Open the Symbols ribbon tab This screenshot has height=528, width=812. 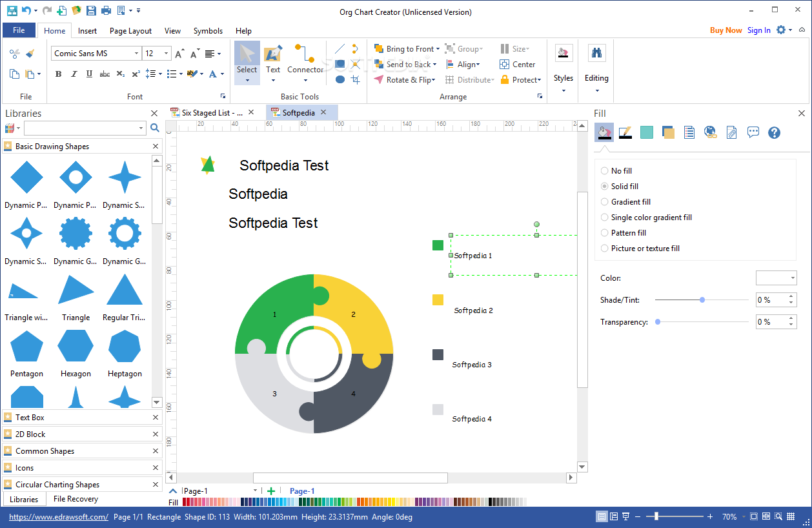coord(208,30)
